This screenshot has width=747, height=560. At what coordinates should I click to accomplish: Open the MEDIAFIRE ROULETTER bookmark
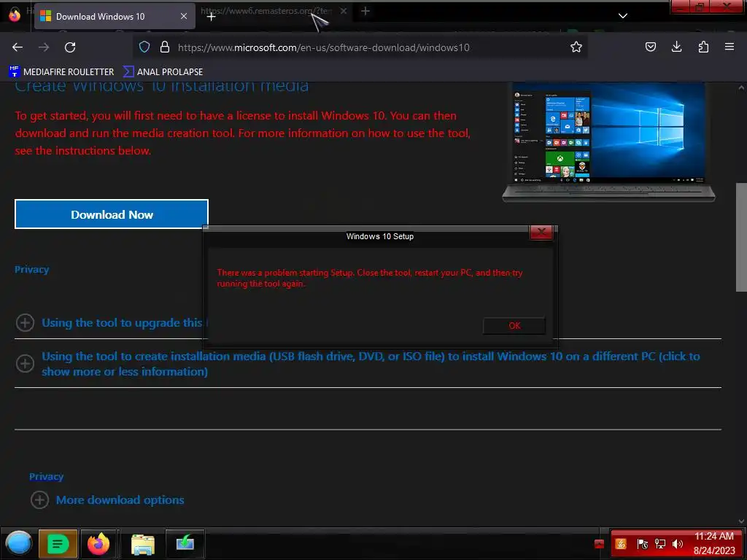[61, 72]
